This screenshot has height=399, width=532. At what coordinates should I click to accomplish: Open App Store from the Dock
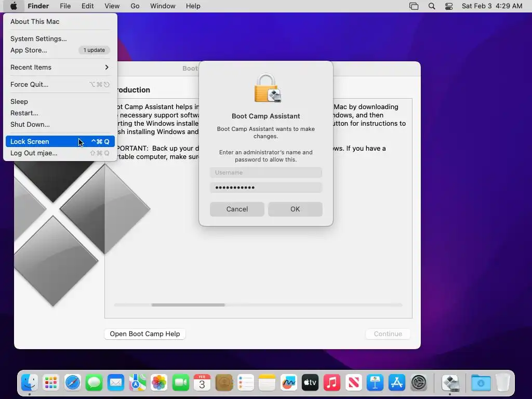[396, 383]
